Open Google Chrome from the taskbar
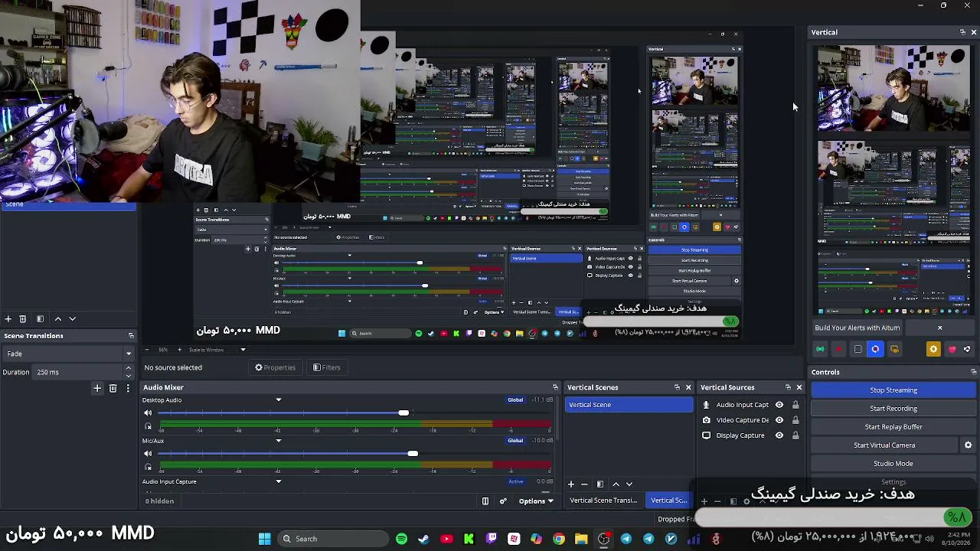The width and height of the screenshot is (980, 551). (x=559, y=539)
